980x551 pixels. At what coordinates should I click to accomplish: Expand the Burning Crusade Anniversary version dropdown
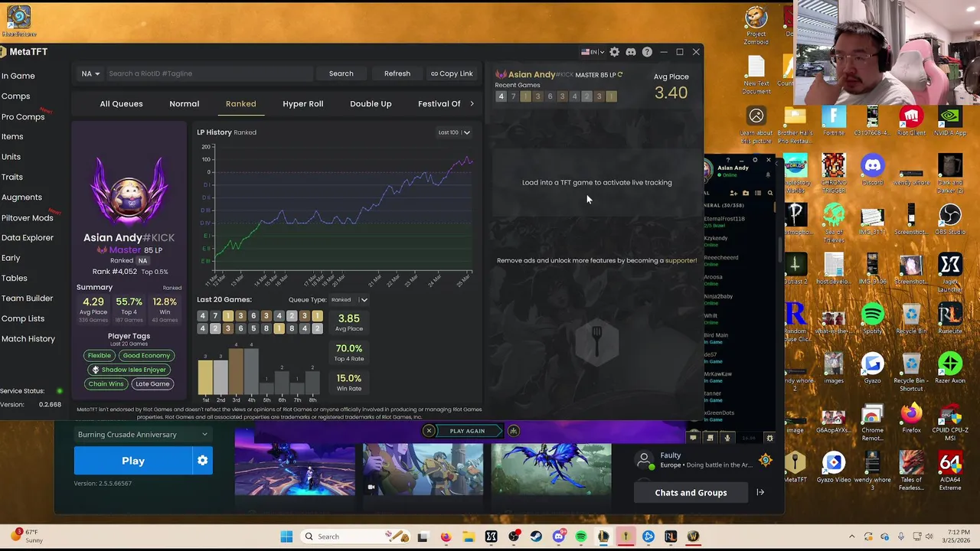142,435
